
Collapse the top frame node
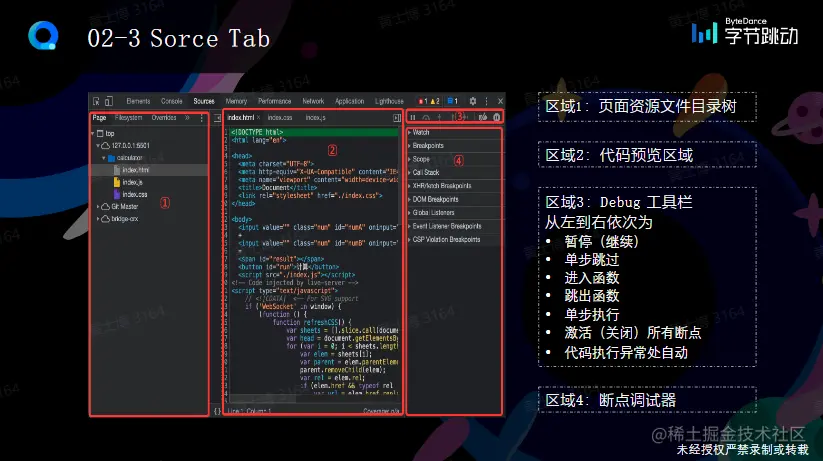tap(93, 133)
